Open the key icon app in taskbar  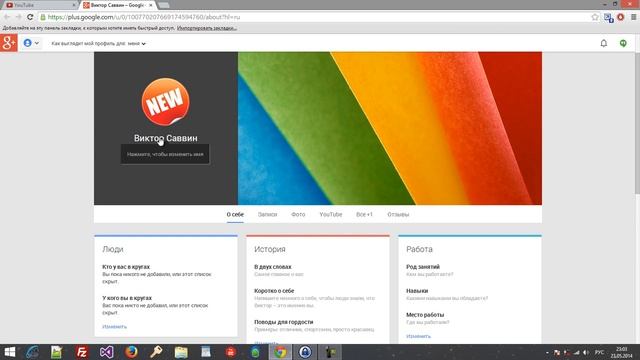tap(156, 352)
